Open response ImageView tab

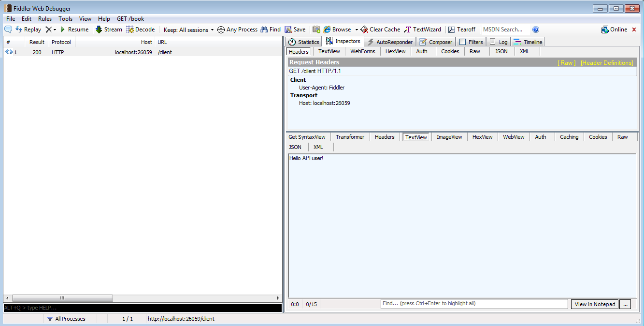pos(449,137)
